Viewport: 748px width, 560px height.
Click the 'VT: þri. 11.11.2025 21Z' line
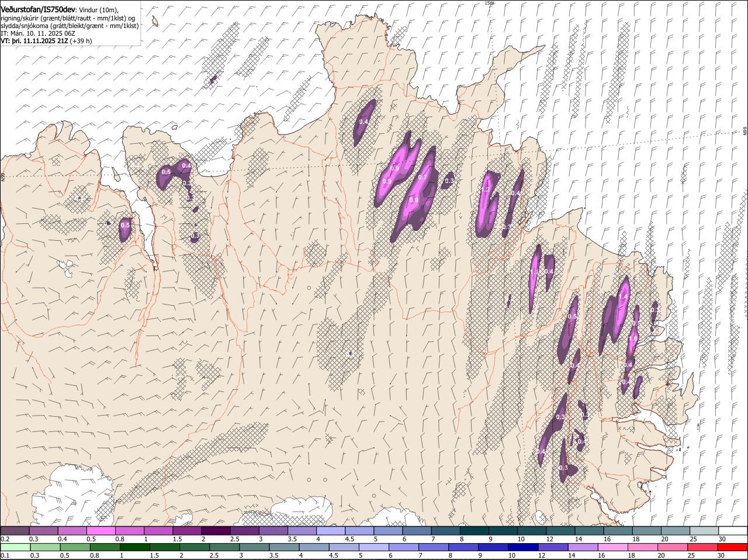click(46, 42)
